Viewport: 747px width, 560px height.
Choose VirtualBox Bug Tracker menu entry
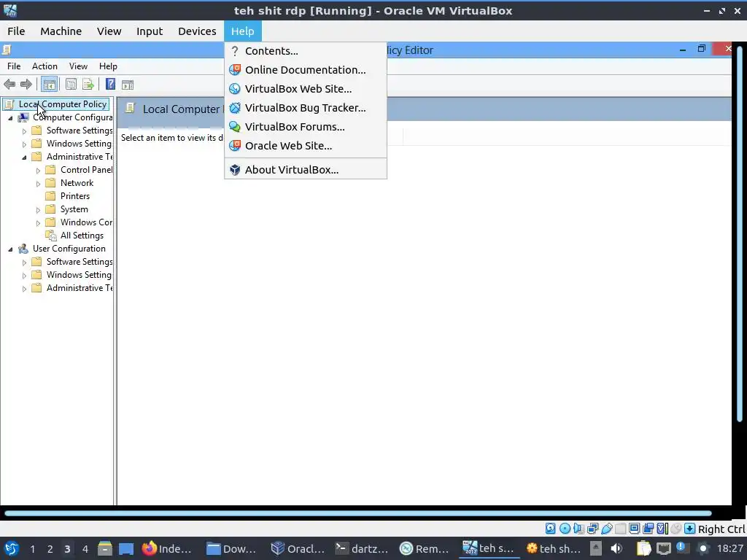pos(306,108)
